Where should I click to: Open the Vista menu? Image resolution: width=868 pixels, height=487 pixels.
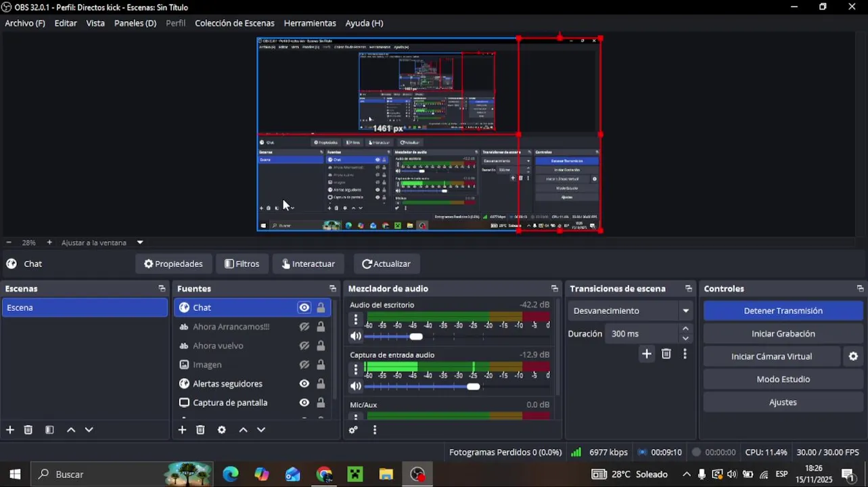95,23
